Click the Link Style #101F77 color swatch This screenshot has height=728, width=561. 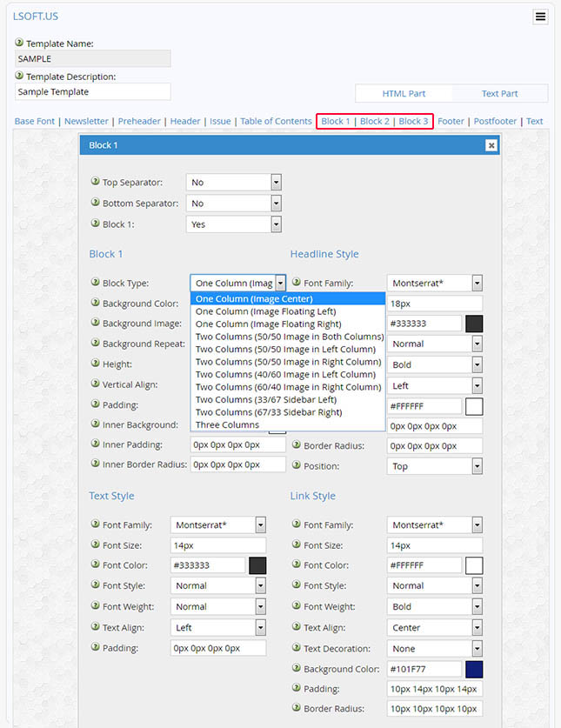coord(474,669)
